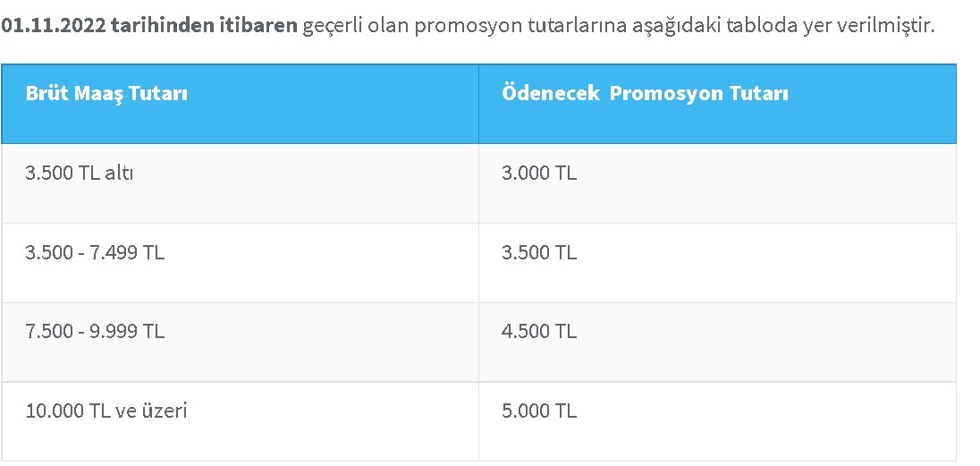Screen dimensions: 980x466
Task: Click the word "Promosyon" in the blue header
Action: point(666,93)
